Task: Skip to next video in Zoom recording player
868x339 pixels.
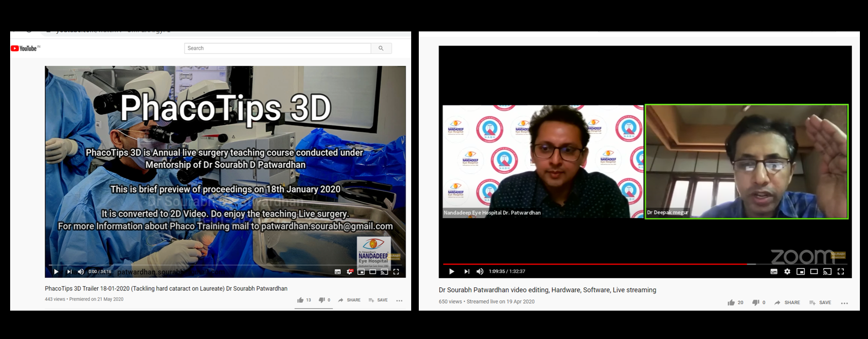Action: 466,272
